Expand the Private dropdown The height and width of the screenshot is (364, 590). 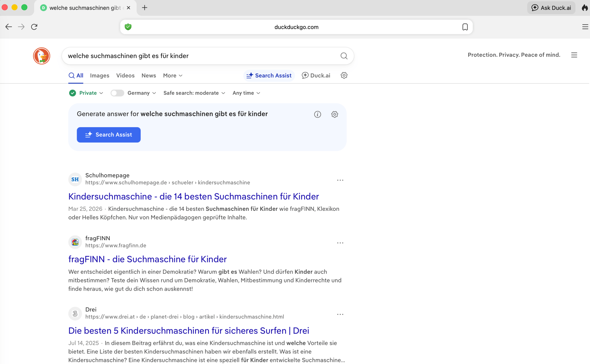tap(86, 93)
